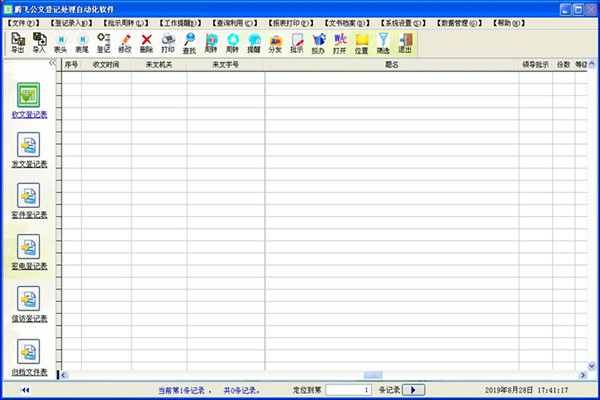600x400 pixels.
Task: Open the 【数据管理】 menu
Action: pos(460,23)
